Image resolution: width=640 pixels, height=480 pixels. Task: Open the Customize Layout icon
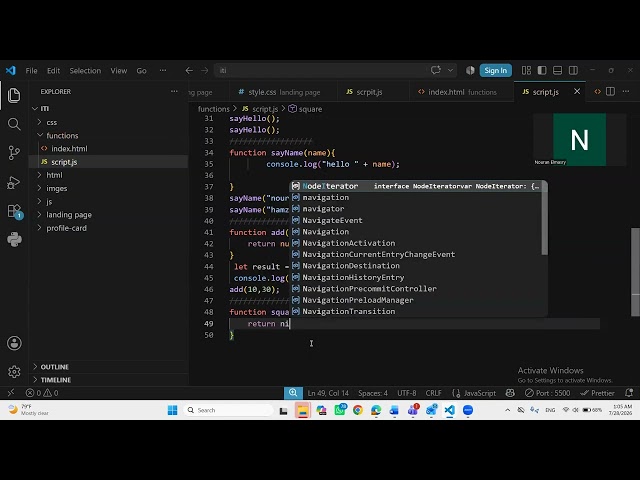click(527, 70)
